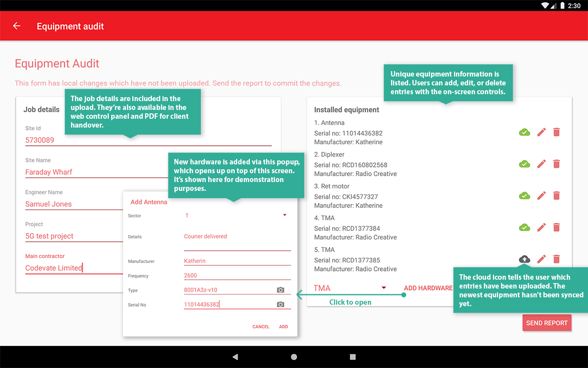The image size is (588, 368).
Task: Click the text "Serial no: RCD160802568"
Action: (x=351, y=165)
